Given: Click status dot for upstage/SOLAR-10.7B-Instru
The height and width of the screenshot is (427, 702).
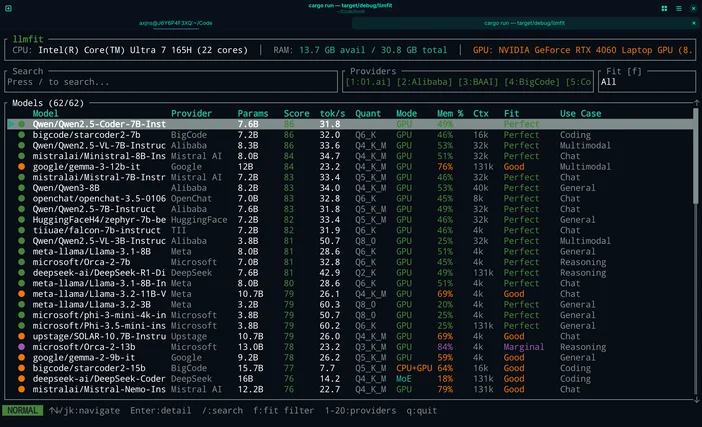Looking at the screenshot, I should coord(21,337).
